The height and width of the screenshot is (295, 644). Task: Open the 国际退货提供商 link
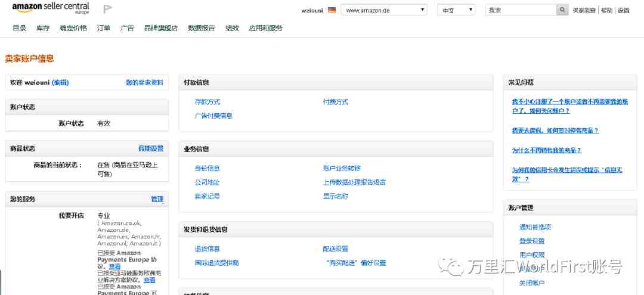click(x=217, y=263)
